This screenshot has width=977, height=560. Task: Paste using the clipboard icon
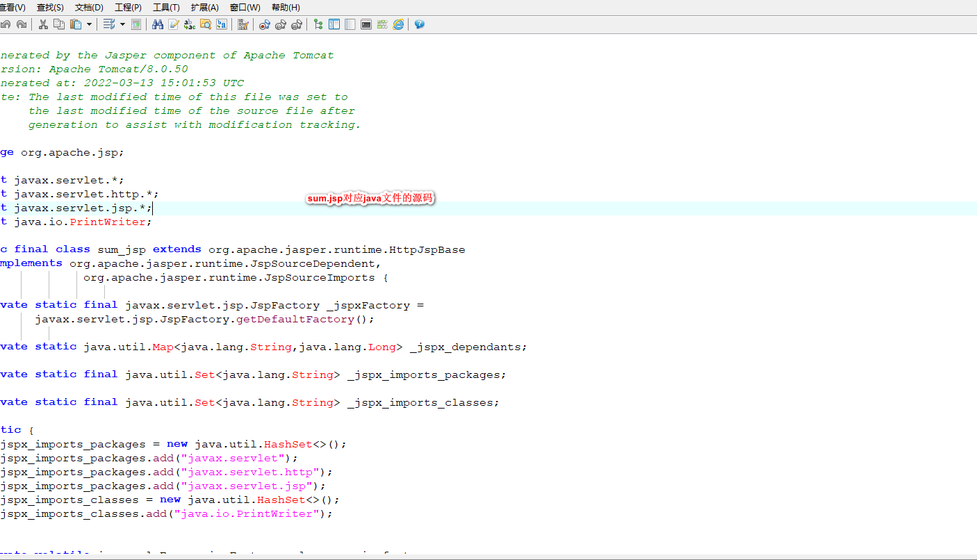click(x=76, y=24)
